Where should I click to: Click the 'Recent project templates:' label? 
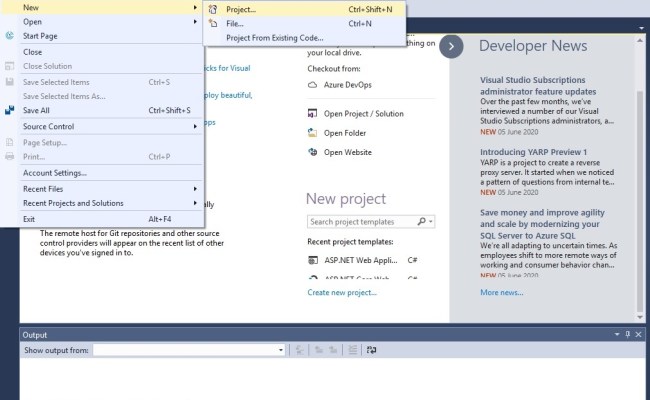[x=350, y=242]
